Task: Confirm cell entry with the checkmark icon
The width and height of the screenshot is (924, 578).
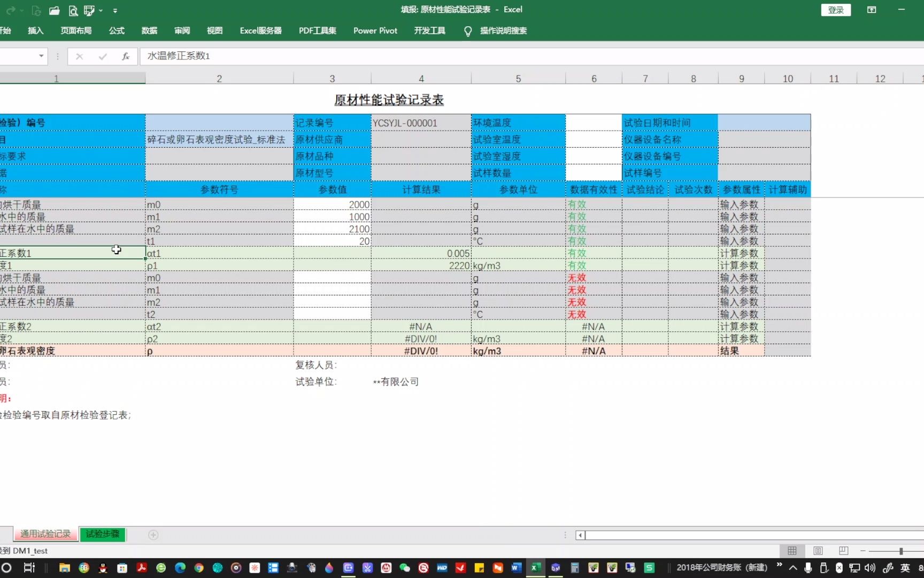Action: 102,56
